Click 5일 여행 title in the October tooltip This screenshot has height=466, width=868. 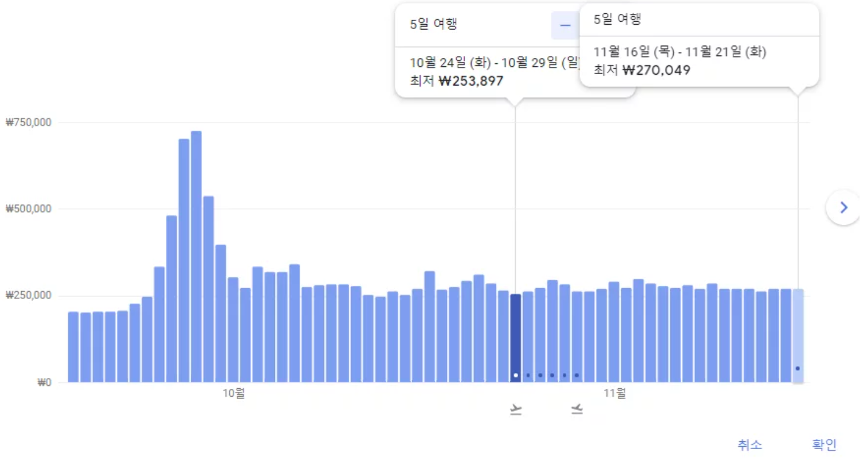tap(433, 24)
